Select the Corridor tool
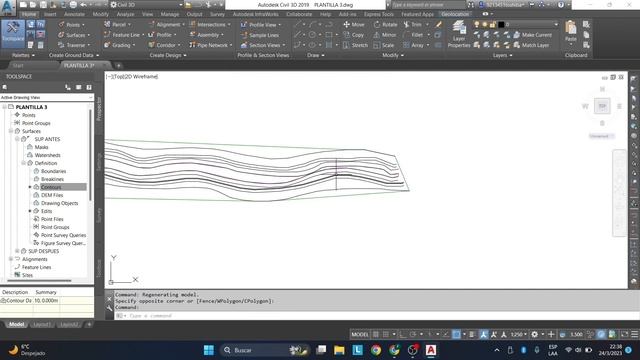The width and height of the screenshot is (640, 360). point(165,45)
